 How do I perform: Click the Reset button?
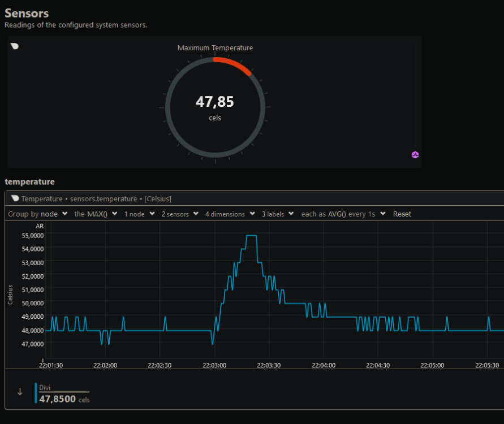(x=402, y=214)
